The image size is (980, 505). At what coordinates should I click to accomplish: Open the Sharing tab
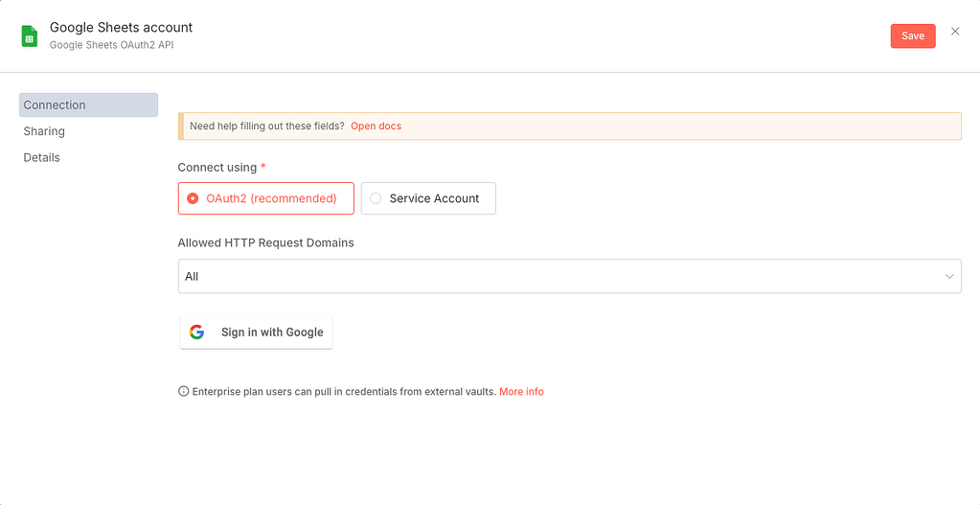[44, 131]
